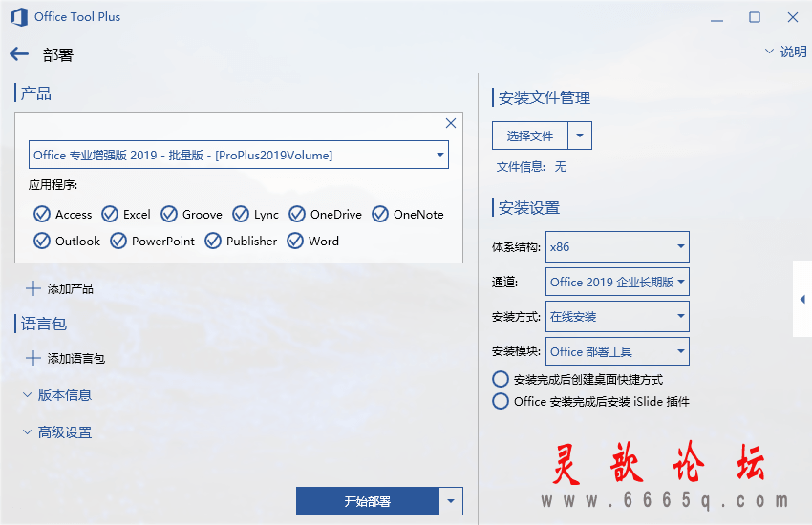
Task: Click the 语言包 section heading
Action: (44, 324)
